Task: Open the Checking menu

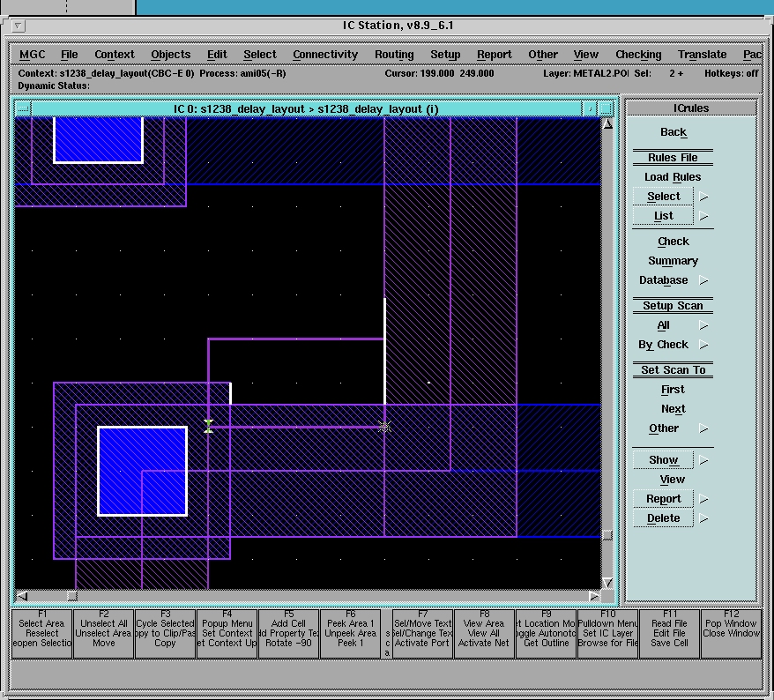Action: click(637, 55)
